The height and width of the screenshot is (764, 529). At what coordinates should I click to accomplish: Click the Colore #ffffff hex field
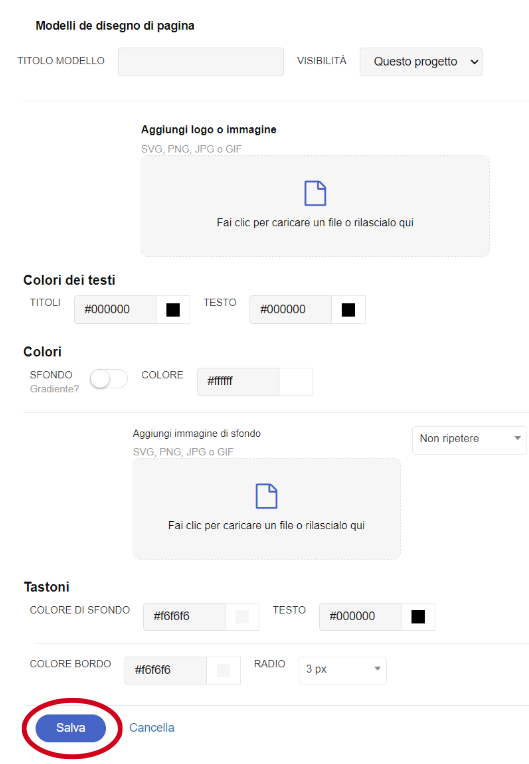(x=238, y=382)
